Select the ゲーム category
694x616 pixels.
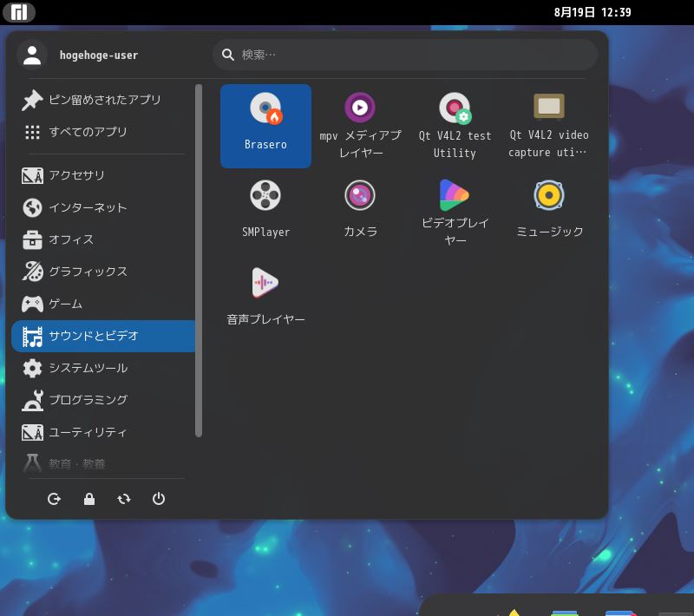[x=103, y=304]
